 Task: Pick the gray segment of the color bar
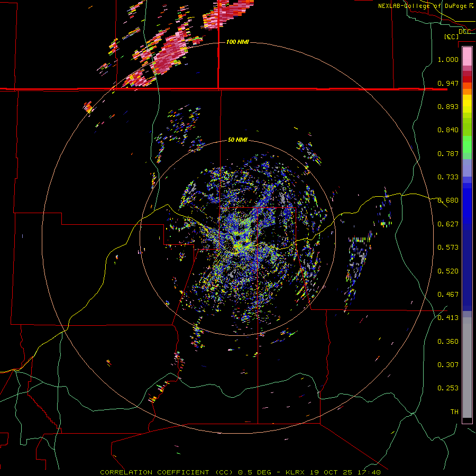click(x=467, y=368)
